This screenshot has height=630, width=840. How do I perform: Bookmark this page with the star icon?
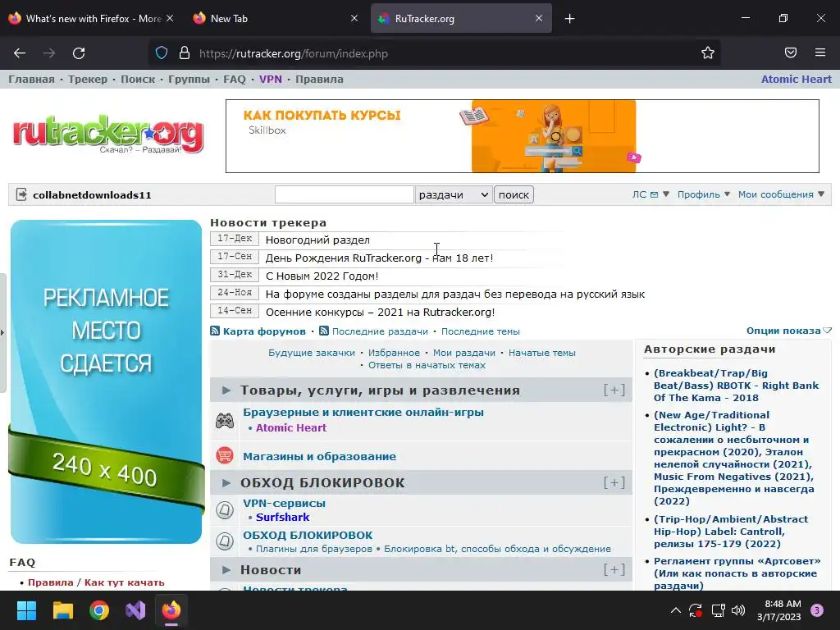(708, 53)
